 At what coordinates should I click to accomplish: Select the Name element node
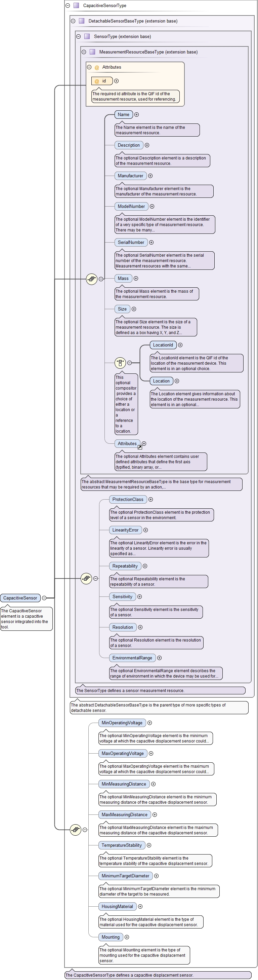[x=124, y=114]
